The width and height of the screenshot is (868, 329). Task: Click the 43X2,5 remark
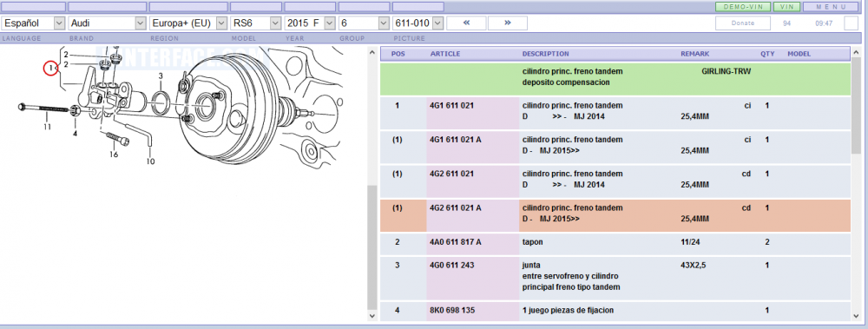coord(693,266)
